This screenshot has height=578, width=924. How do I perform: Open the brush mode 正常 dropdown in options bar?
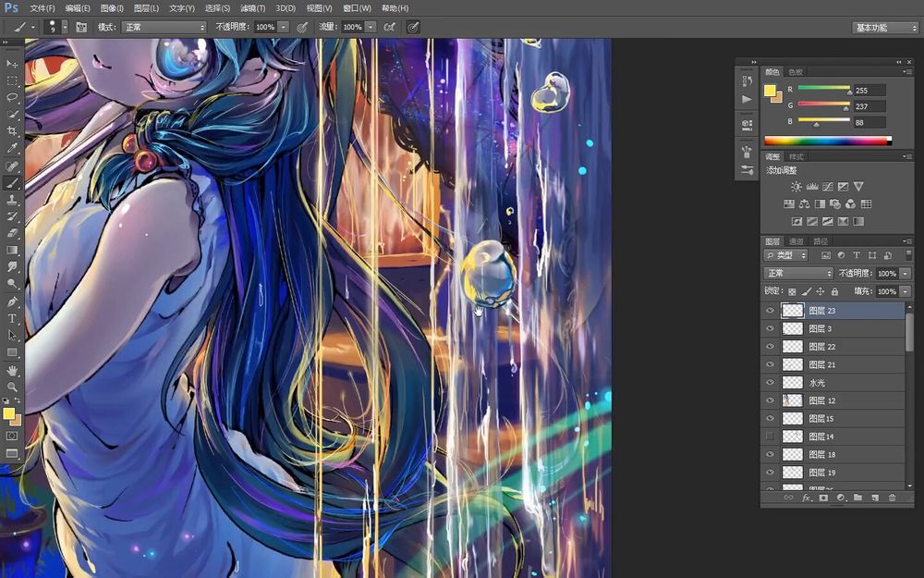tap(164, 27)
